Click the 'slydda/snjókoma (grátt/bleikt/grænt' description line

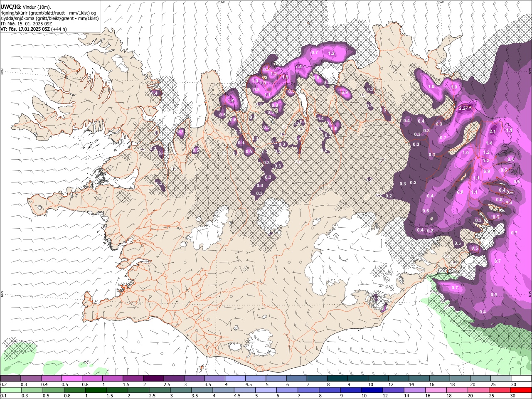pyautogui.click(x=49, y=18)
